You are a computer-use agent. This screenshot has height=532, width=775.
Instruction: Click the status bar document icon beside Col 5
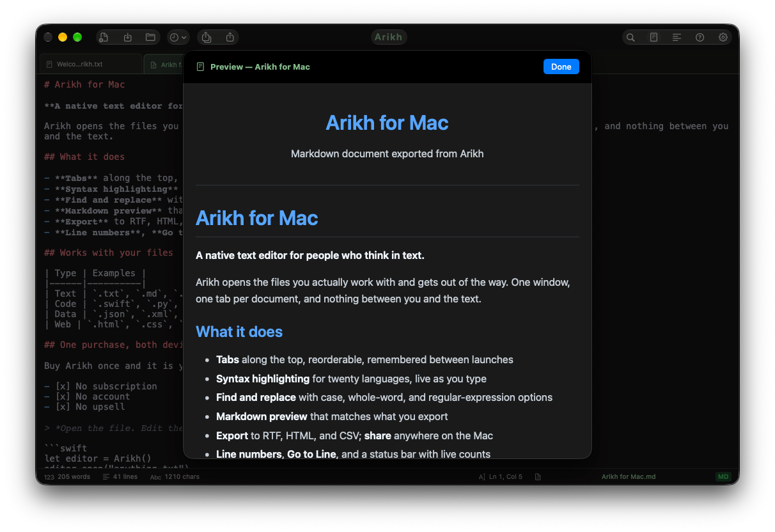(x=538, y=476)
